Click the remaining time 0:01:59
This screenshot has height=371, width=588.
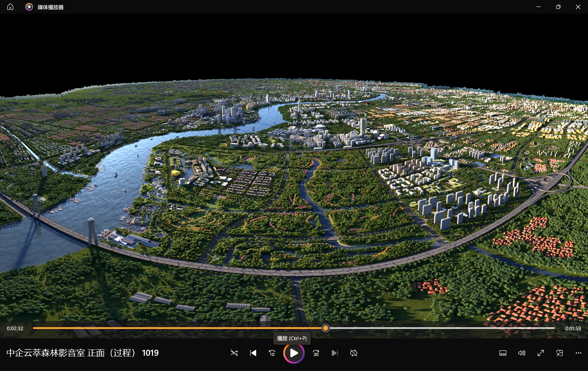(573, 328)
